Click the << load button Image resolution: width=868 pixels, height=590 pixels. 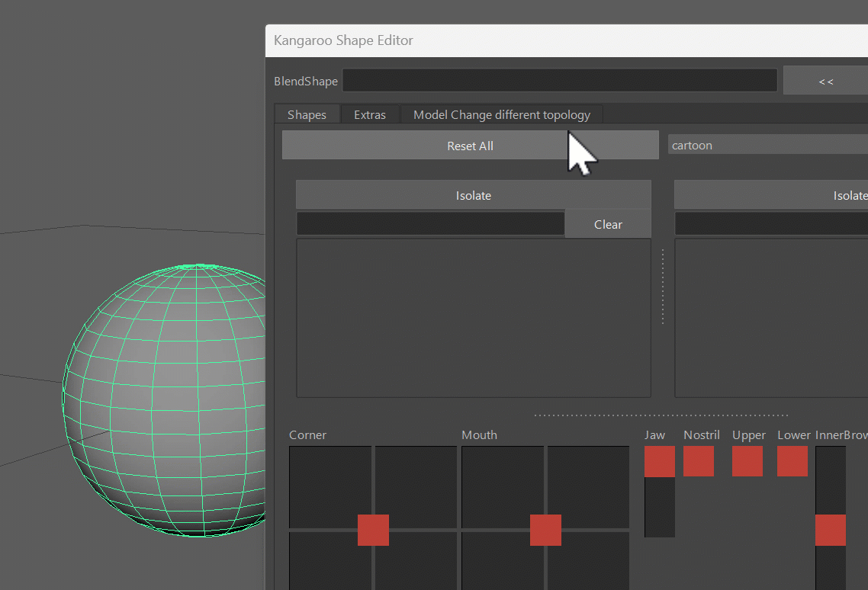tap(825, 82)
